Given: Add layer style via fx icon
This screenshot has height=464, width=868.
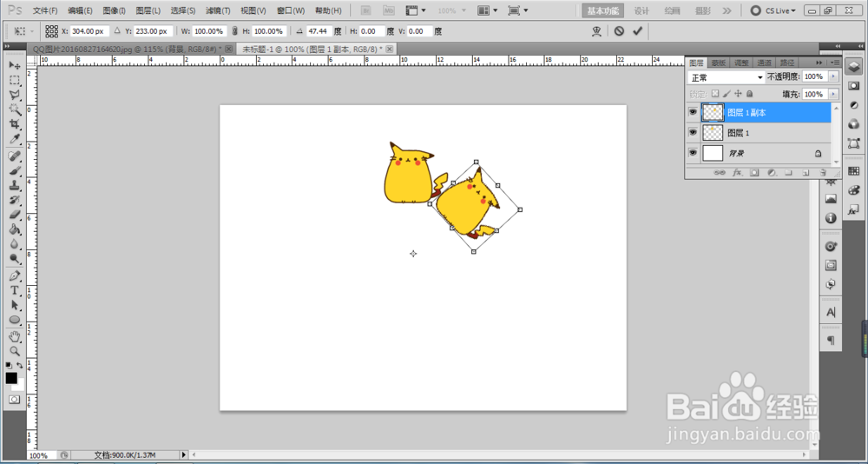Looking at the screenshot, I should [x=737, y=173].
